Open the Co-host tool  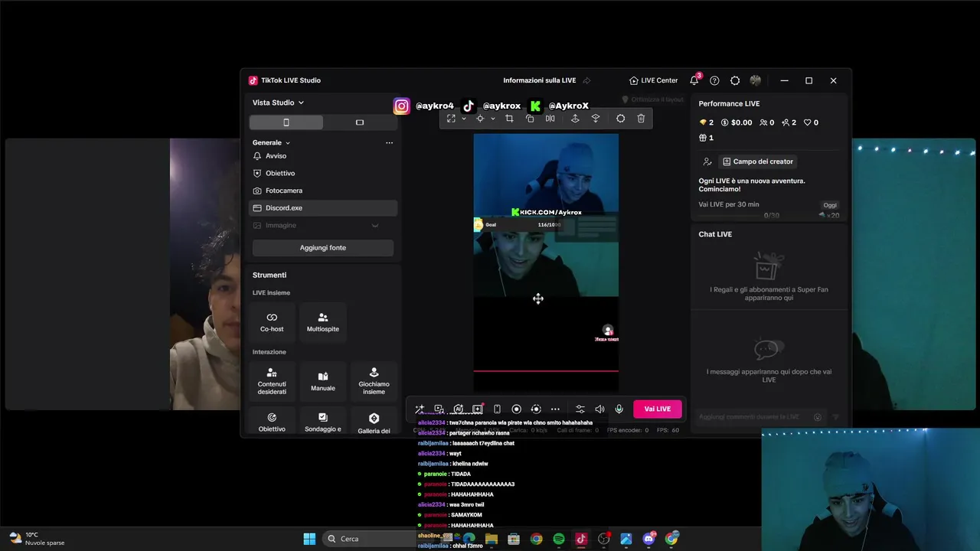pyautogui.click(x=272, y=322)
